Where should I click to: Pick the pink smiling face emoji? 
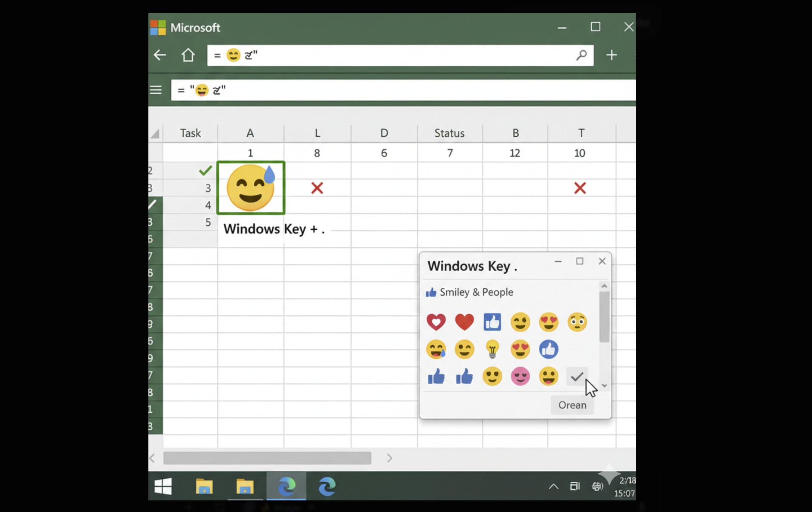[520, 377]
